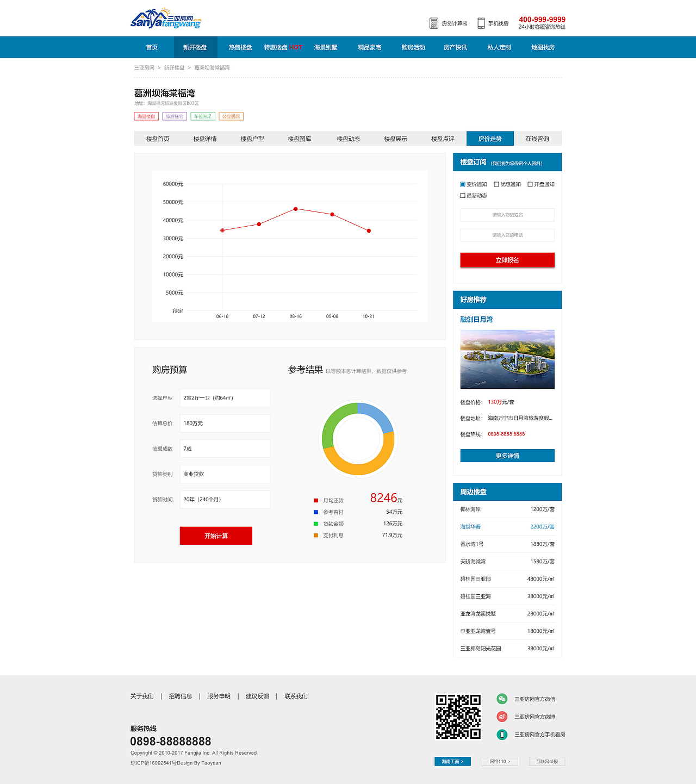This screenshot has width=696, height=784.
Task: Switch to the 楼盘点评 tab
Action: point(443,139)
